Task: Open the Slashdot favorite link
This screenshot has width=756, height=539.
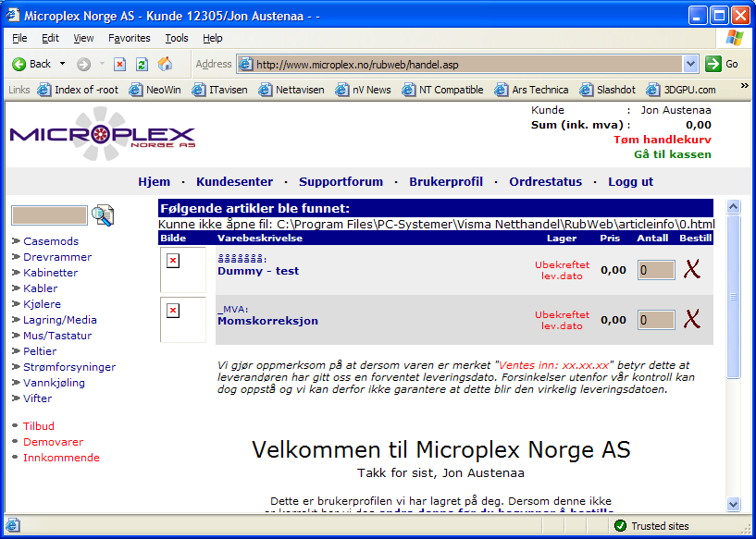Action: tap(608, 90)
